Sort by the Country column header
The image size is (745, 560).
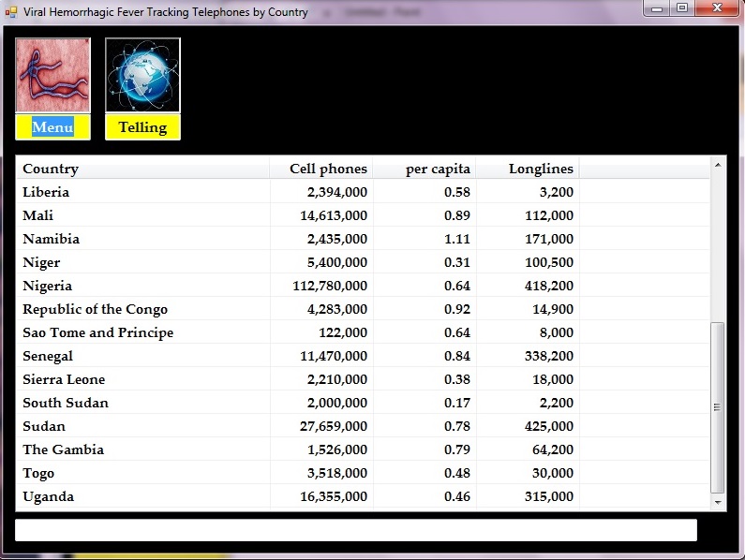[143, 169]
